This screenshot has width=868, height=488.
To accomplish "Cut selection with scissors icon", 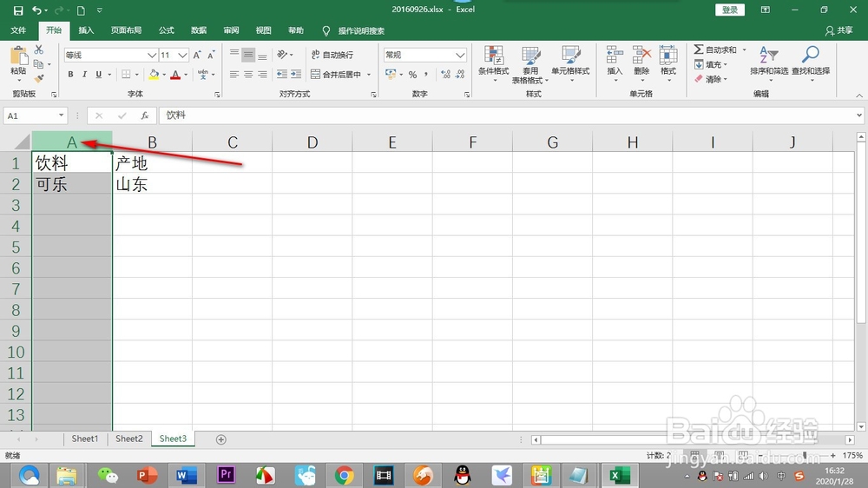I will (39, 49).
